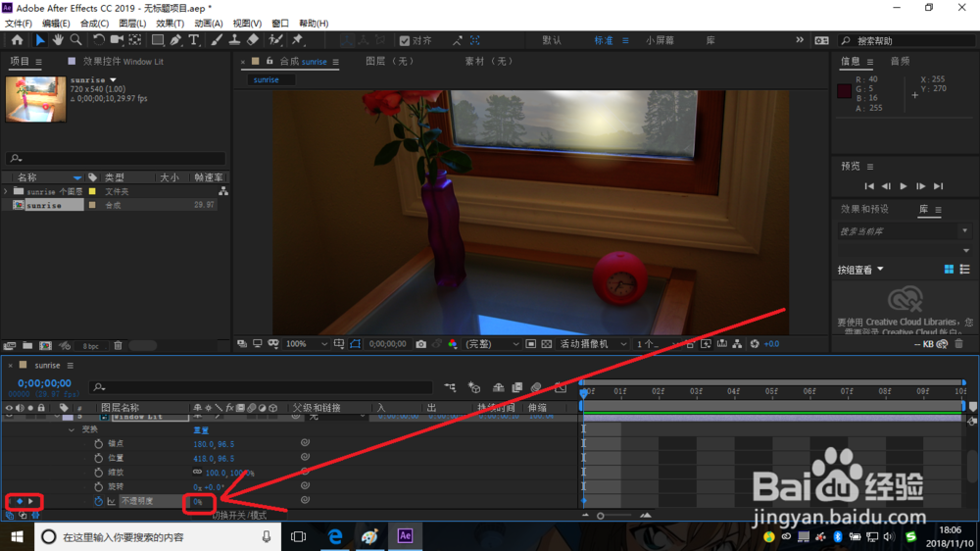Open the 按组查看 dropdown in libraries
The width and height of the screenshot is (980, 551).
[x=860, y=270]
